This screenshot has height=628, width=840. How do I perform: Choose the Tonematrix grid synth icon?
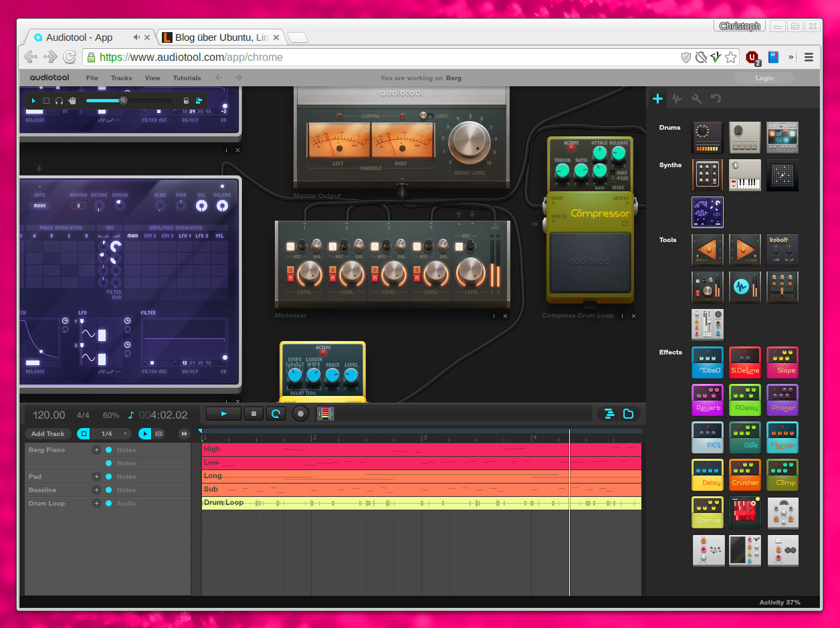pos(782,175)
